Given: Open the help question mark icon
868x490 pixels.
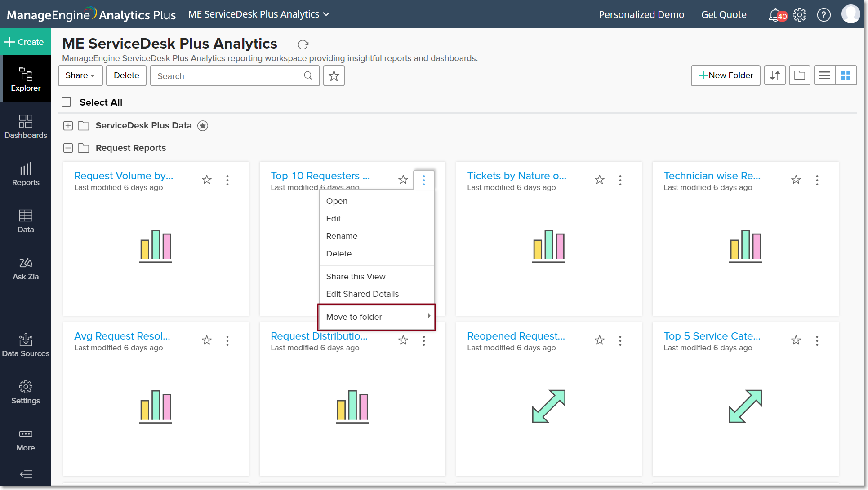Looking at the screenshot, I should 823,15.
